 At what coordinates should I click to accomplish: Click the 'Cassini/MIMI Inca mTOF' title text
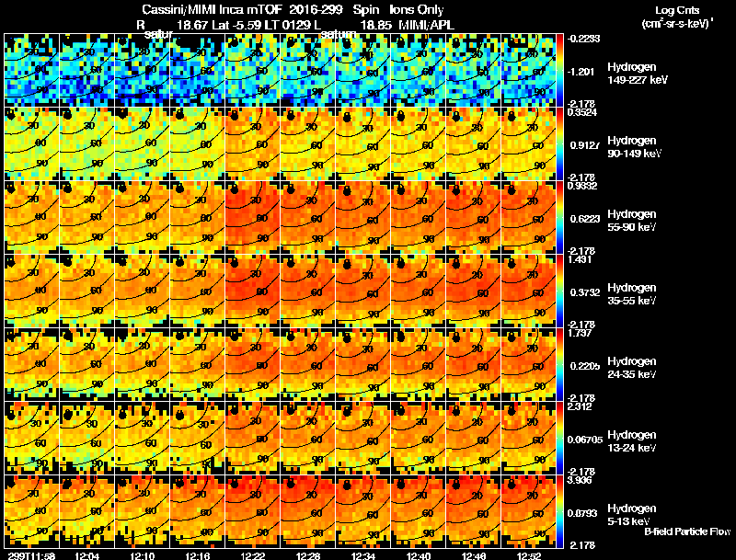coord(212,10)
